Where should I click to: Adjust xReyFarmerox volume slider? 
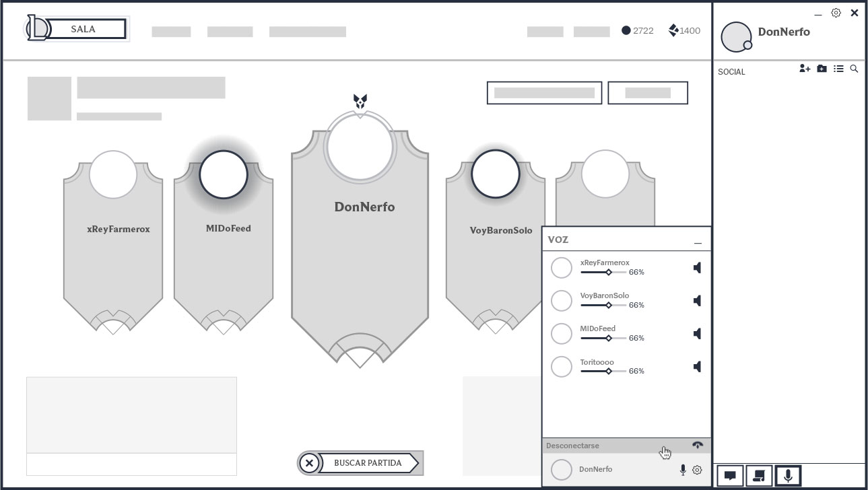point(603,272)
